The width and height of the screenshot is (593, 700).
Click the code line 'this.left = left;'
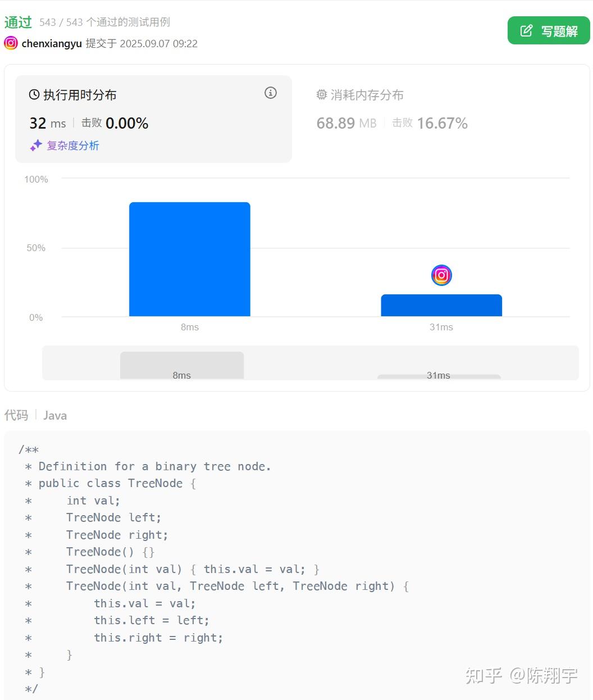click(x=152, y=620)
